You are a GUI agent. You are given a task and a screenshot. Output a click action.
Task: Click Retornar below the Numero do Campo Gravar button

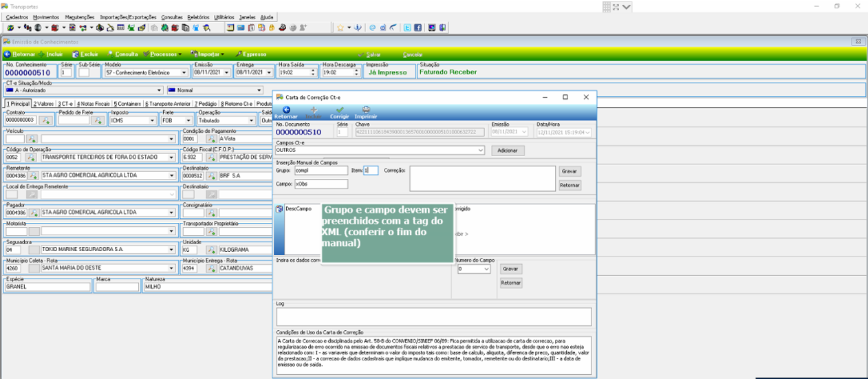point(510,283)
